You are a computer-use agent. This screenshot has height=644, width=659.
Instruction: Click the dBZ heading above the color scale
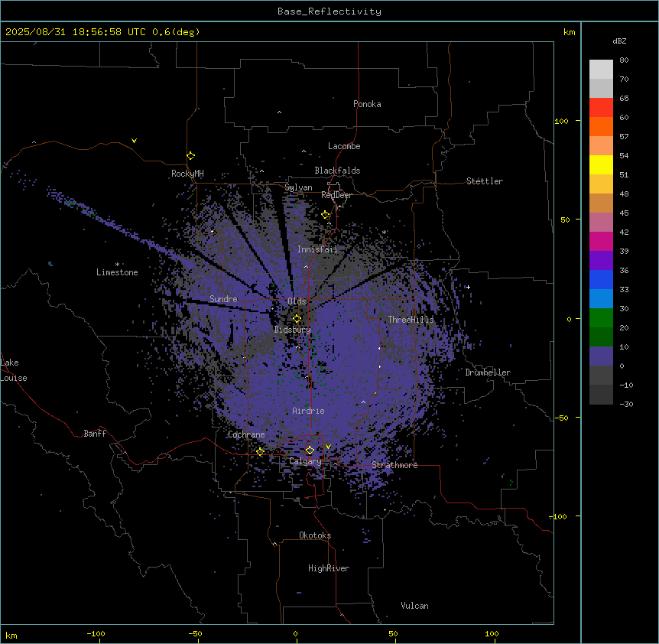tap(619, 41)
